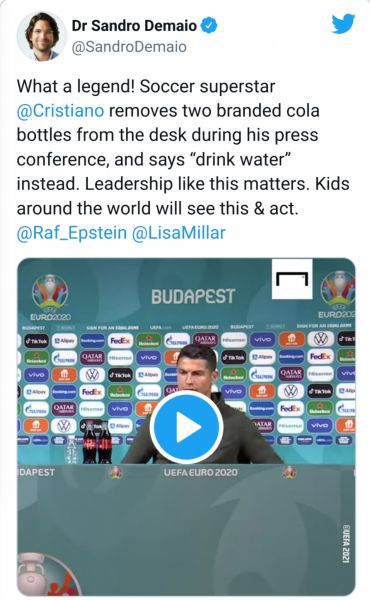
Task: Click the Euro 2020 logo top-right of video
Action: [x=337, y=295]
